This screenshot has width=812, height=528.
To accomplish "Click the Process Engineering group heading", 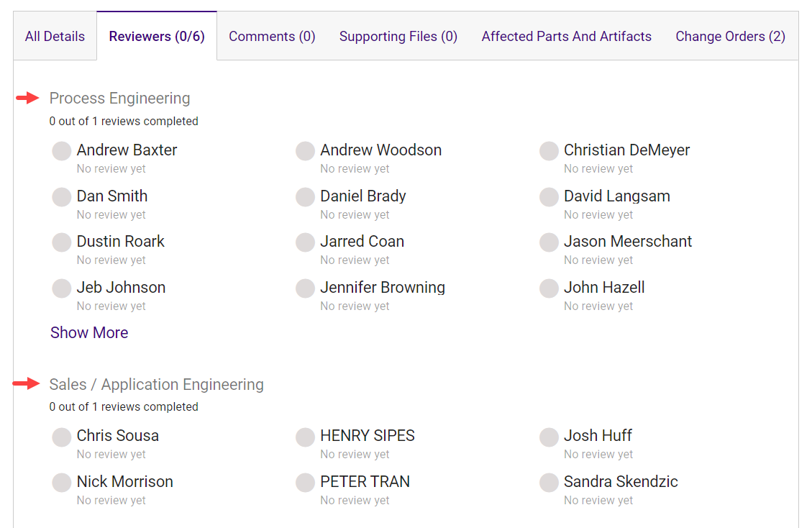I will pos(119,98).
